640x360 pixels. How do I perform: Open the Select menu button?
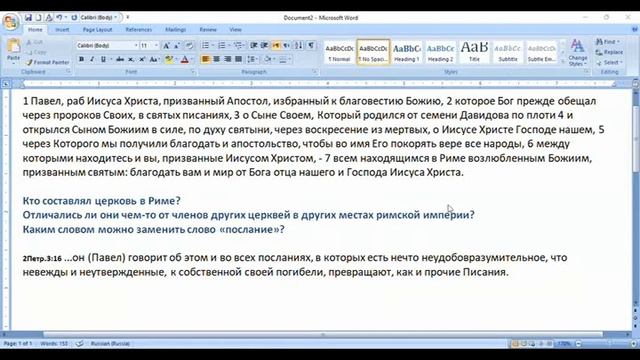coord(609,62)
